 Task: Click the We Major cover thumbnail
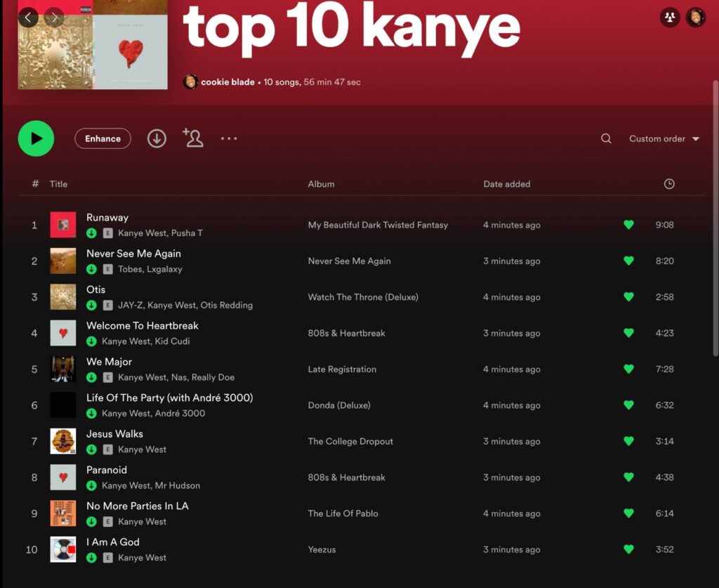62,370
